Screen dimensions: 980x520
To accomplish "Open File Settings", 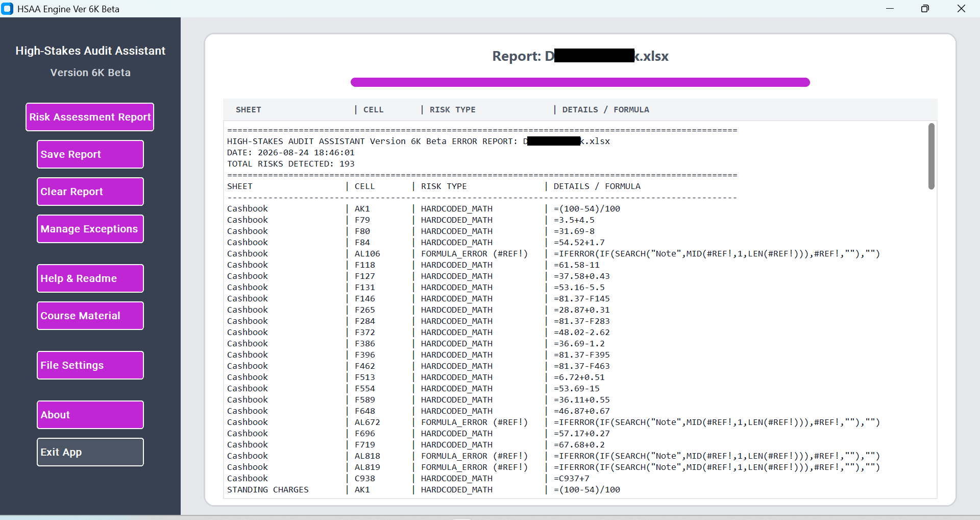I will [90, 365].
